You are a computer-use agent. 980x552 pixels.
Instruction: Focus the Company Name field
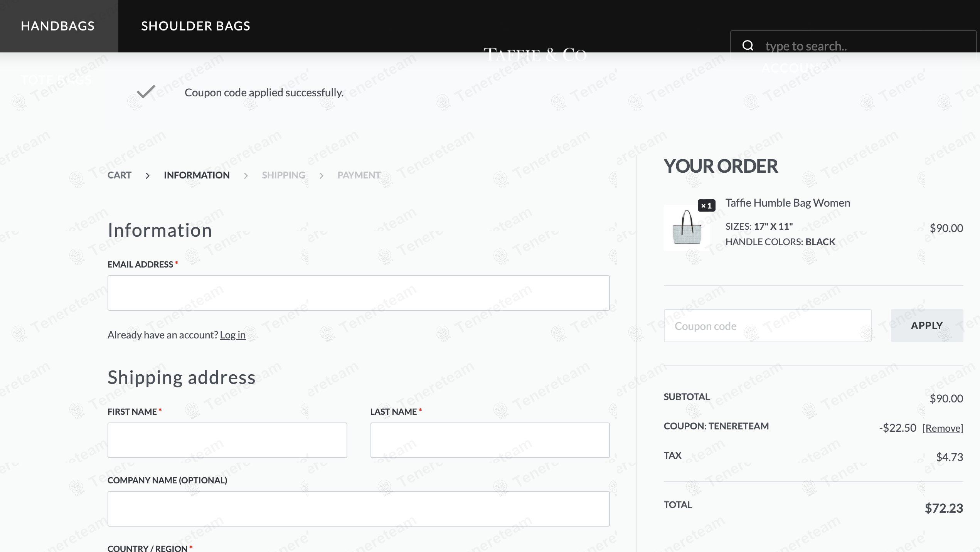pyautogui.click(x=359, y=509)
